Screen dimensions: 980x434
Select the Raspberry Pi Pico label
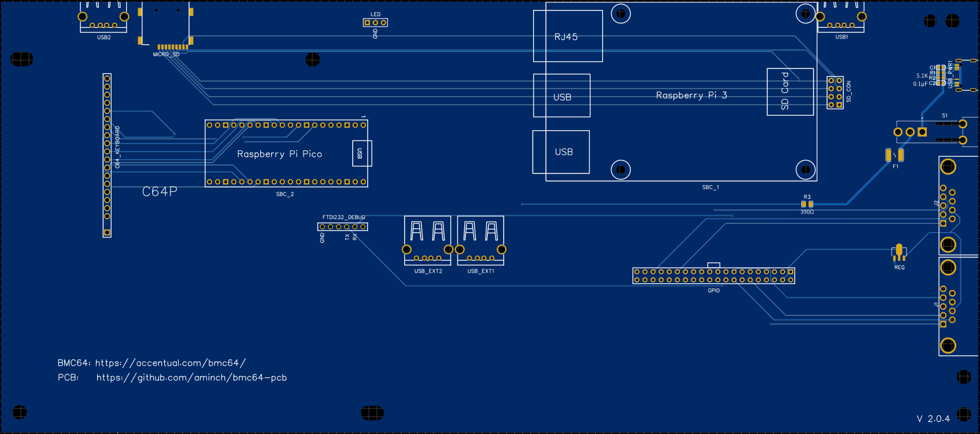pos(279,154)
